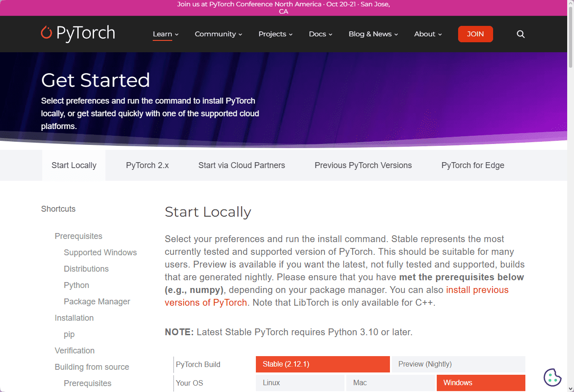The height and width of the screenshot is (392, 574).
Task: Switch to the PyTorch 2.x tab
Action: (x=147, y=165)
